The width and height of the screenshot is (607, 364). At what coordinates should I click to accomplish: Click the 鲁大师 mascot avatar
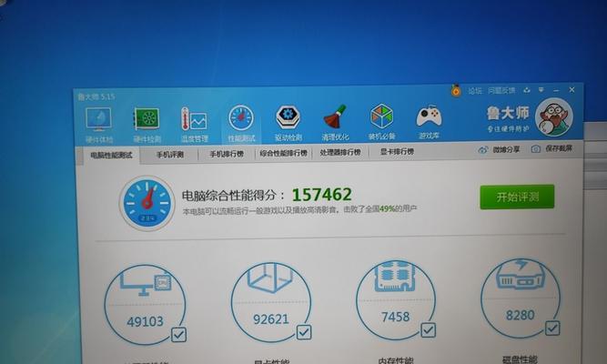554,116
